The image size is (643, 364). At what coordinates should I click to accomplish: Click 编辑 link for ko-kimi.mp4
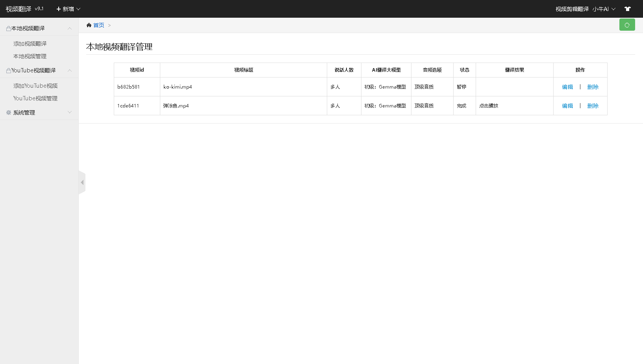[x=567, y=87]
